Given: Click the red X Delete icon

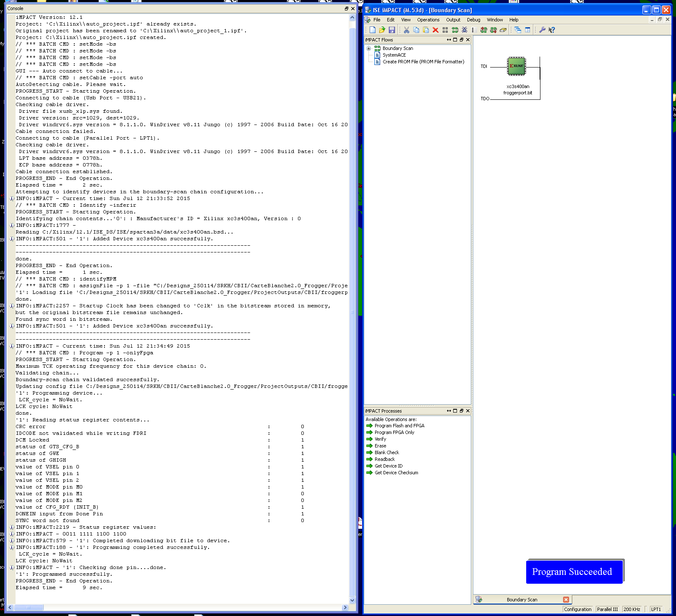Looking at the screenshot, I should [x=436, y=30].
